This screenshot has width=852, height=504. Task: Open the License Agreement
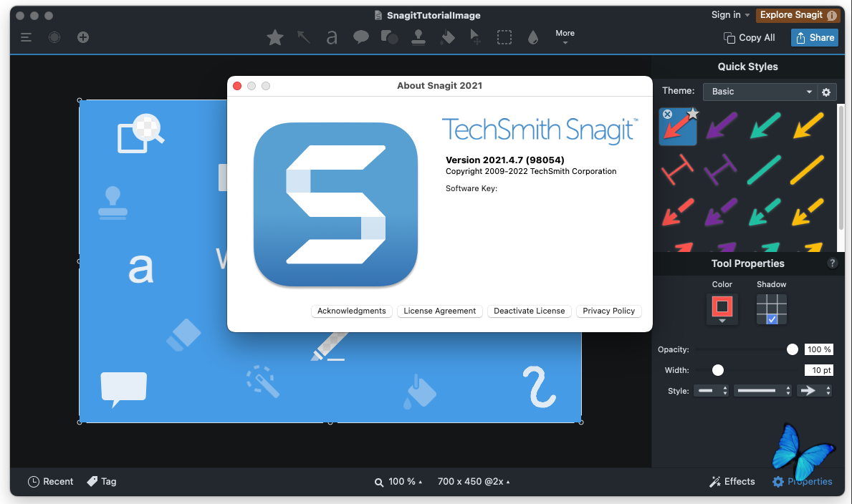439,311
